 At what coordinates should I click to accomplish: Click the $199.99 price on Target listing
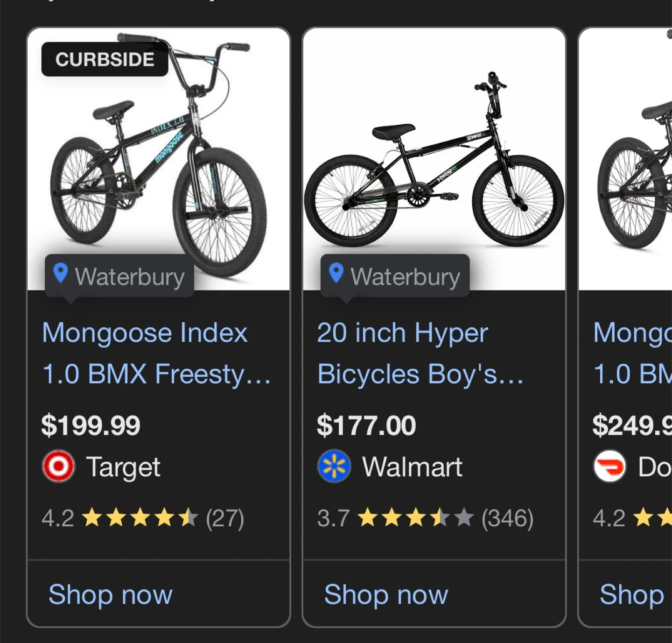(x=91, y=425)
